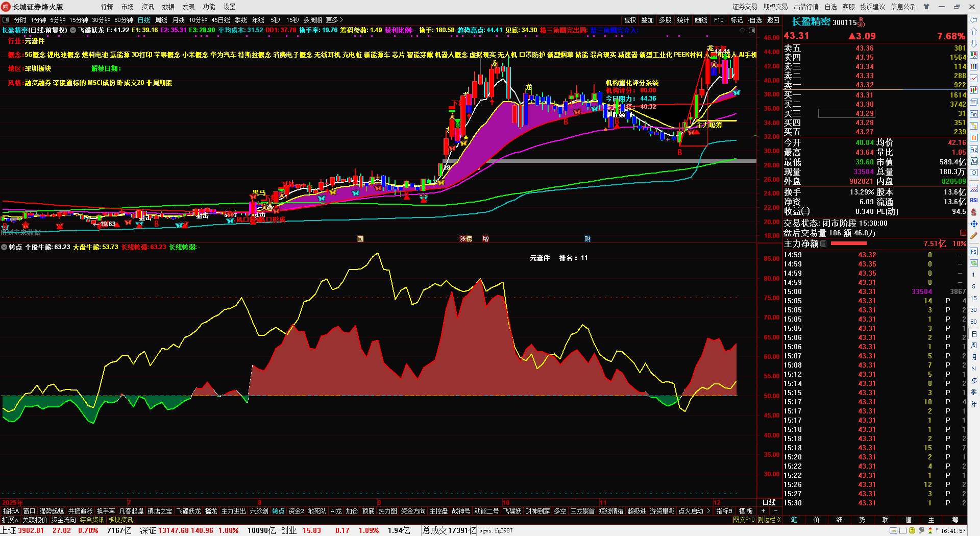Click the RSI indicator icon
Image resolution: width=980 pixels, height=536 pixels.
click(x=974, y=200)
